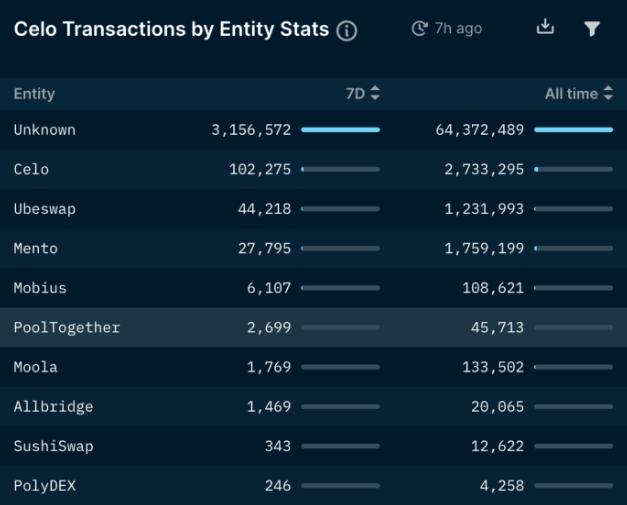This screenshot has width=627, height=505.
Task: Click the 7h ago timestamp
Action: [x=458, y=29]
